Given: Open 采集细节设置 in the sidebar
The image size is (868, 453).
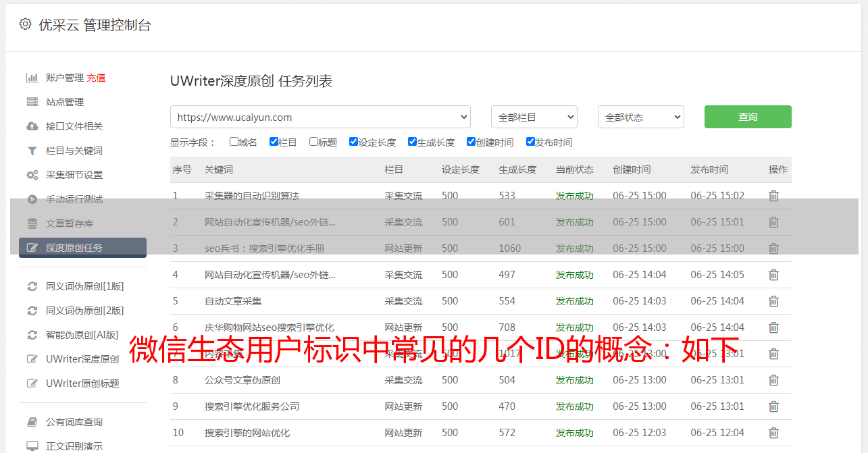Looking at the screenshot, I should coord(74,175).
